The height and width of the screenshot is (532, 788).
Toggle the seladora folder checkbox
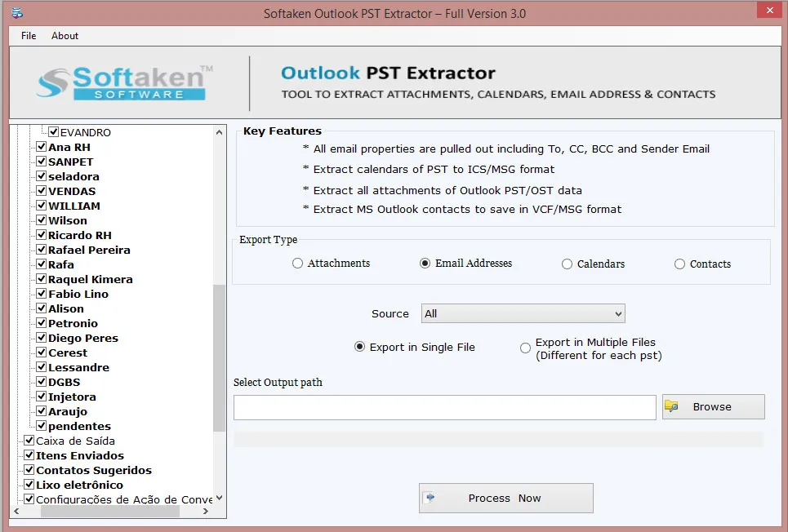click(x=42, y=175)
